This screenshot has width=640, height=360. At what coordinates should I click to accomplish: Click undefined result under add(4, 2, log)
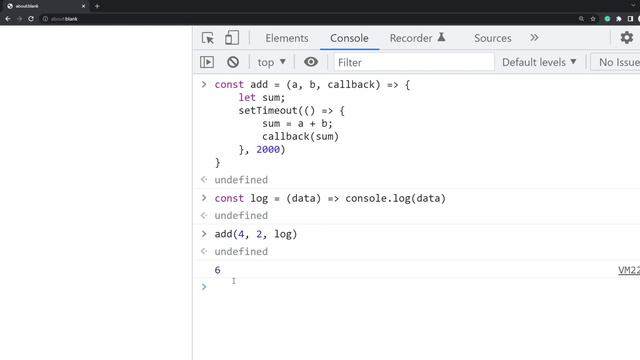241,251
